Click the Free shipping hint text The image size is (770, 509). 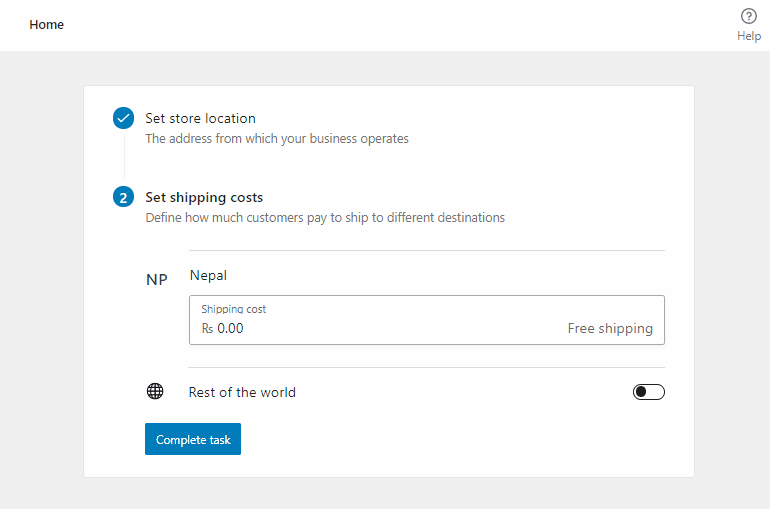[610, 328]
